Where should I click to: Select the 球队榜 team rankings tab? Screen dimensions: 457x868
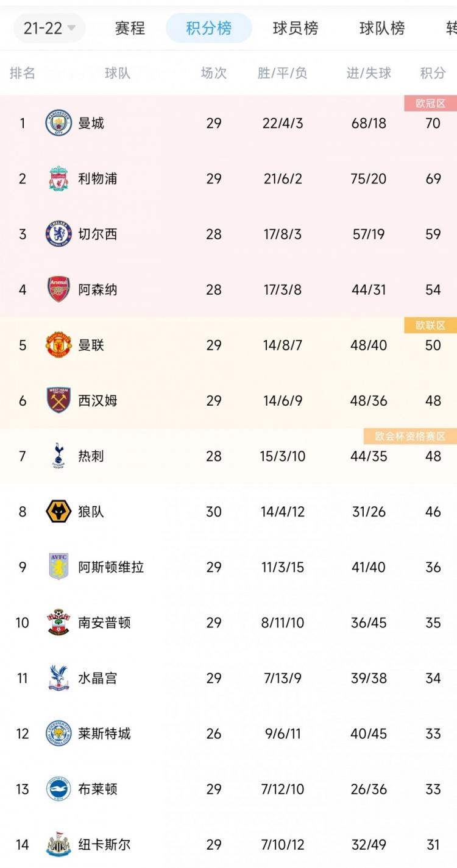[382, 27]
